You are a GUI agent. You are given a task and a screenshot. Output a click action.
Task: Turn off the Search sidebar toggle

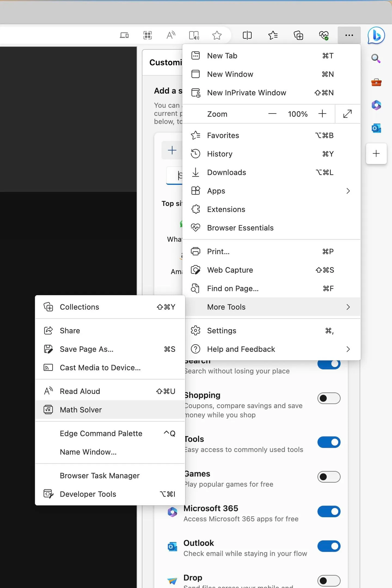(329, 364)
